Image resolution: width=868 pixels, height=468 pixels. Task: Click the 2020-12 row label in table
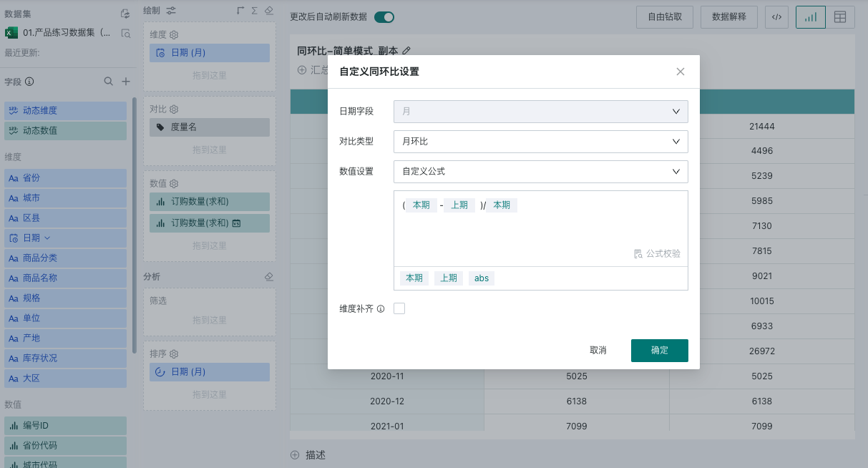pyautogui.click(x=387, y=401)
